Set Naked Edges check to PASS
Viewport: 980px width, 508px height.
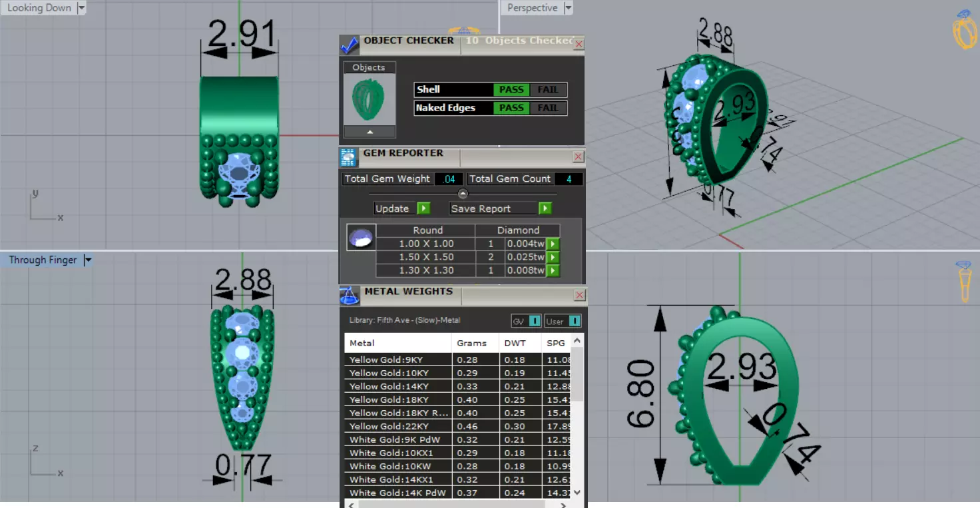pyautogui.click(x=511, y=108)
